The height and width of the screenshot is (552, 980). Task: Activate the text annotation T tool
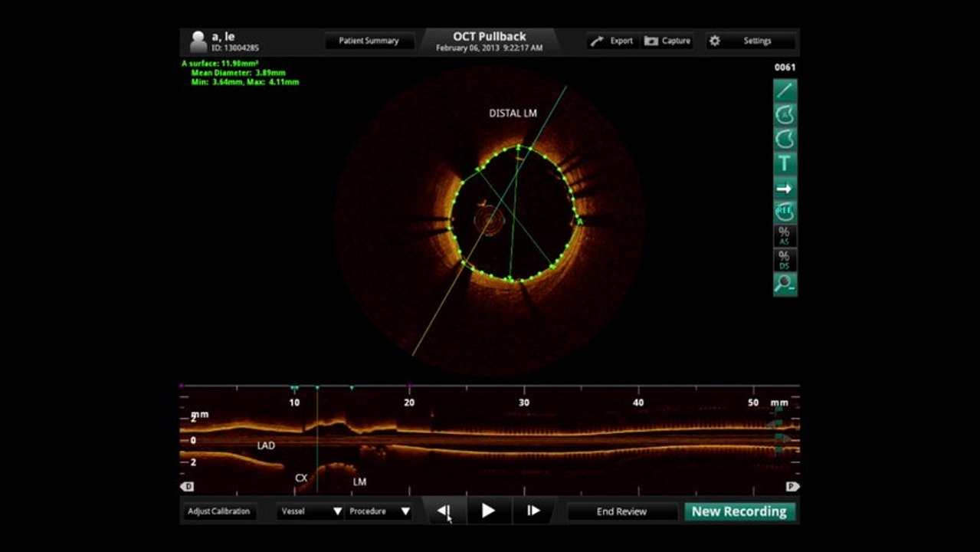(785, 164)
